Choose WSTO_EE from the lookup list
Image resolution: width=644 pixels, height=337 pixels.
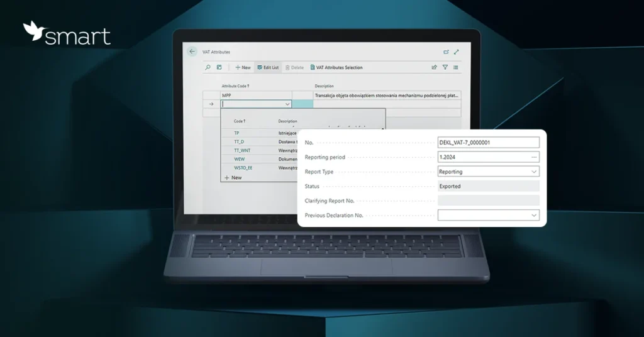point(243,168)
